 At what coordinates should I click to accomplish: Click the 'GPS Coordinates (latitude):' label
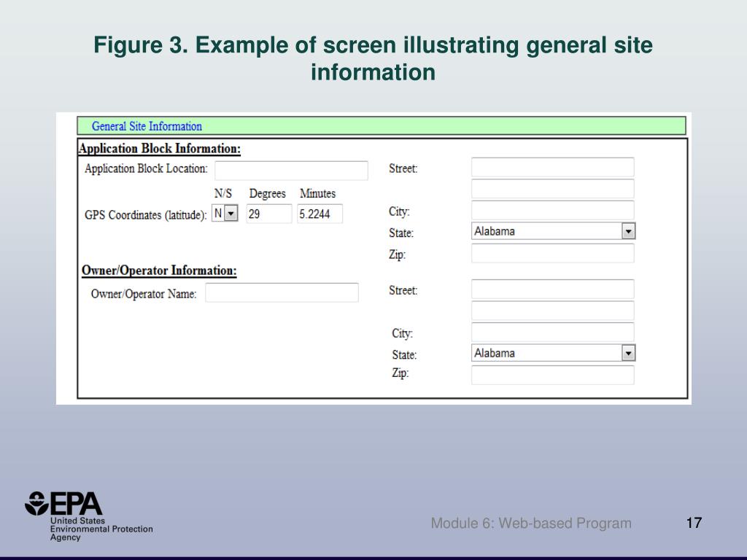(x=146, y=215)
